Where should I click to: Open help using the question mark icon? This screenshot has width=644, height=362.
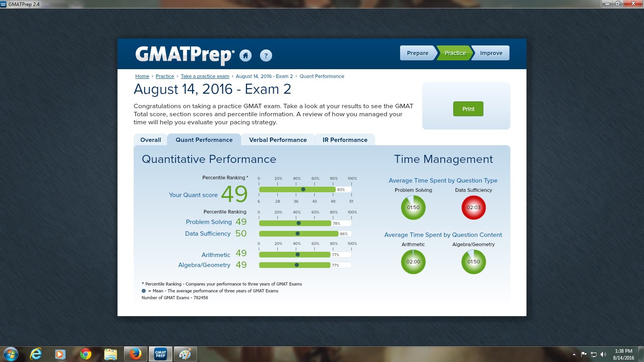pyautogui.click(x=266, y=56)
